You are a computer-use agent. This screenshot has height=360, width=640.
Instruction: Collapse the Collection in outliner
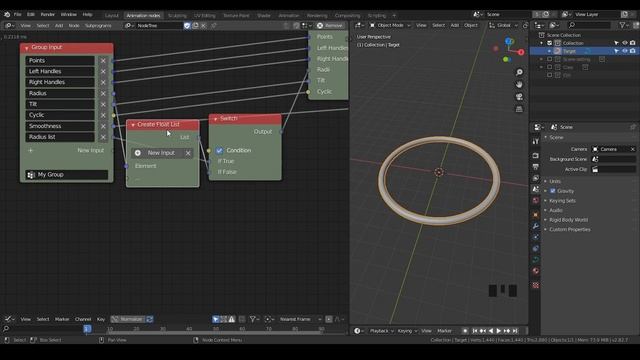point(542,43)
